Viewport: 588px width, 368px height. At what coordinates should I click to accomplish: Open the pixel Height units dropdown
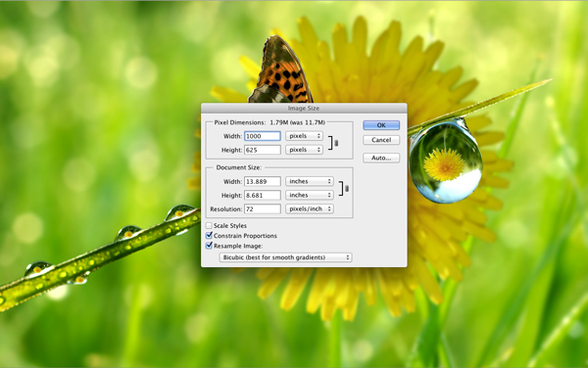304,150
